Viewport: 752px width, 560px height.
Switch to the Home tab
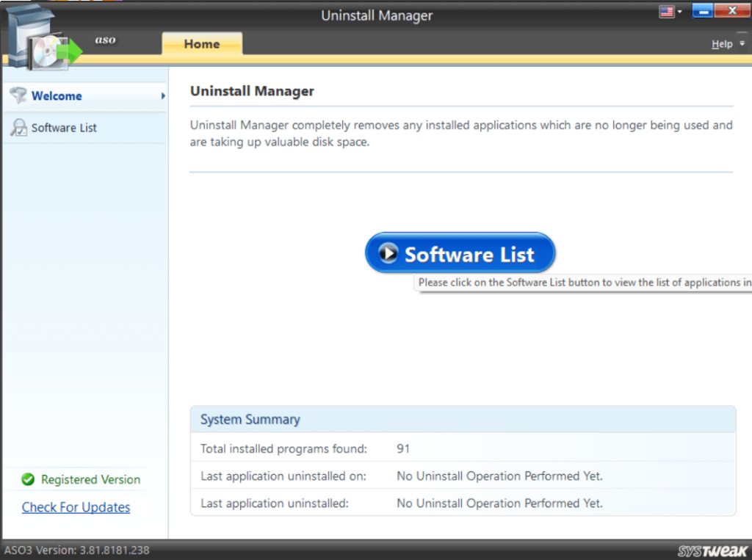tap(202, 44)
